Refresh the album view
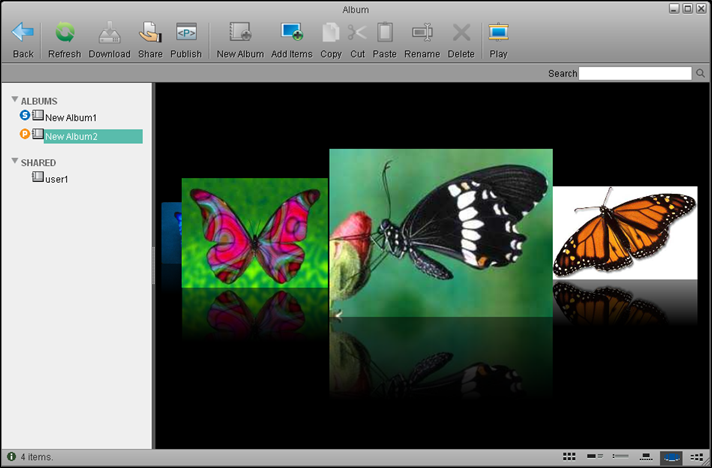 tap(64, 33)
